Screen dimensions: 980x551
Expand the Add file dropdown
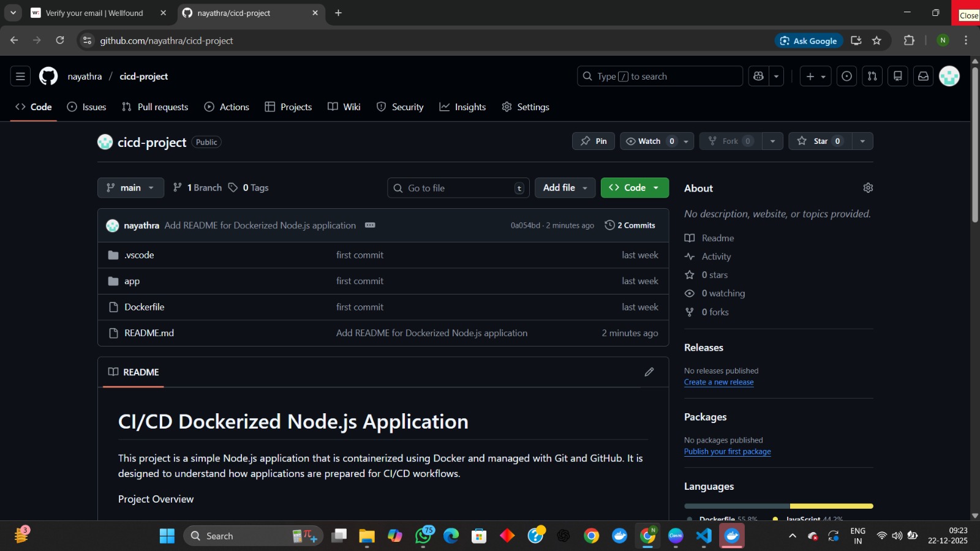tap(565, 188)
